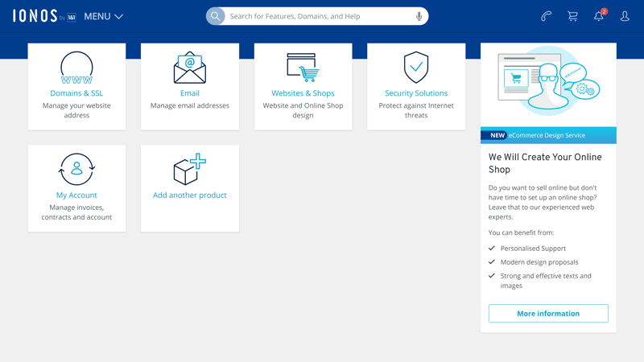Viewport: 644px width, 362px height.
Task: Click the eCommerce Design Service illustration
Action: [548, 84]
